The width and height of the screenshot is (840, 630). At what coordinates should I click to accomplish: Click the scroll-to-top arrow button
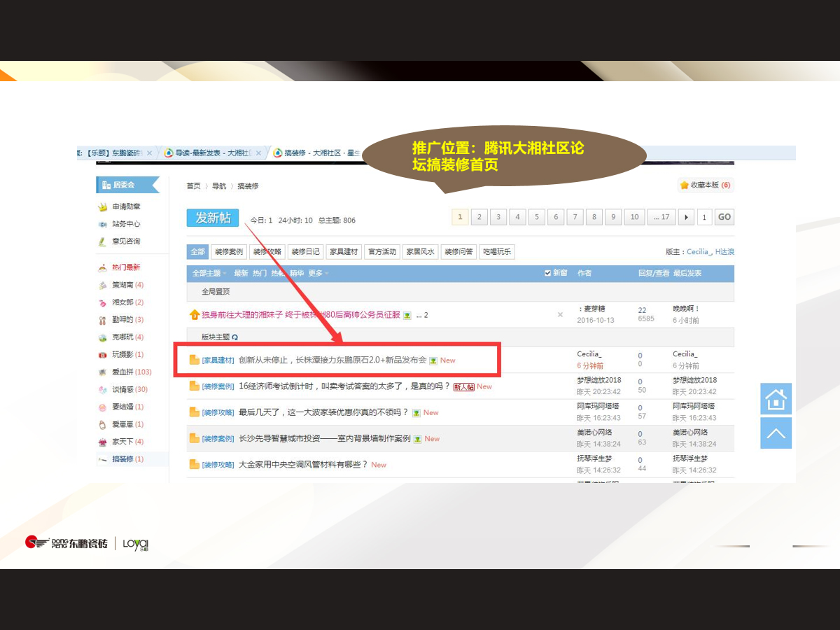776,433
